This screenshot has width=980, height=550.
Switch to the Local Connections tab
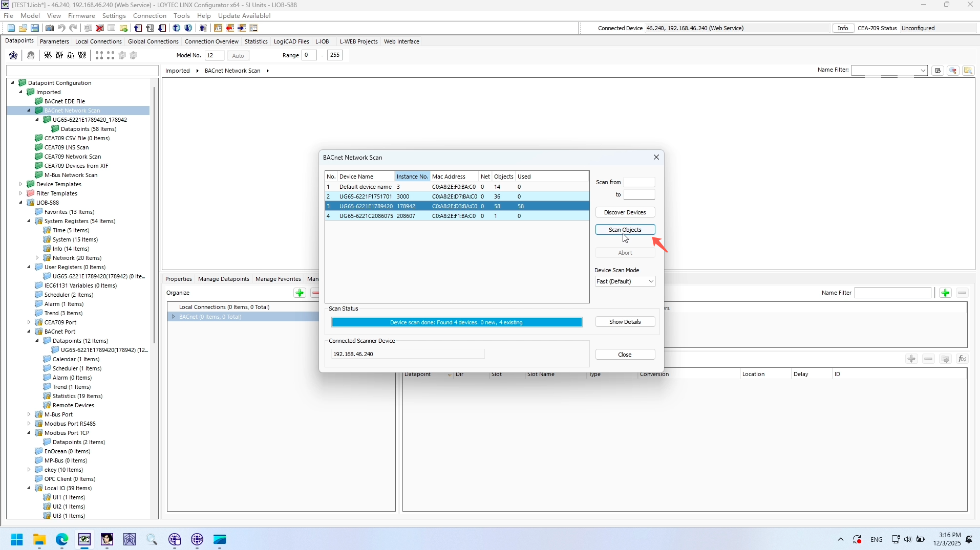(98, 41)
